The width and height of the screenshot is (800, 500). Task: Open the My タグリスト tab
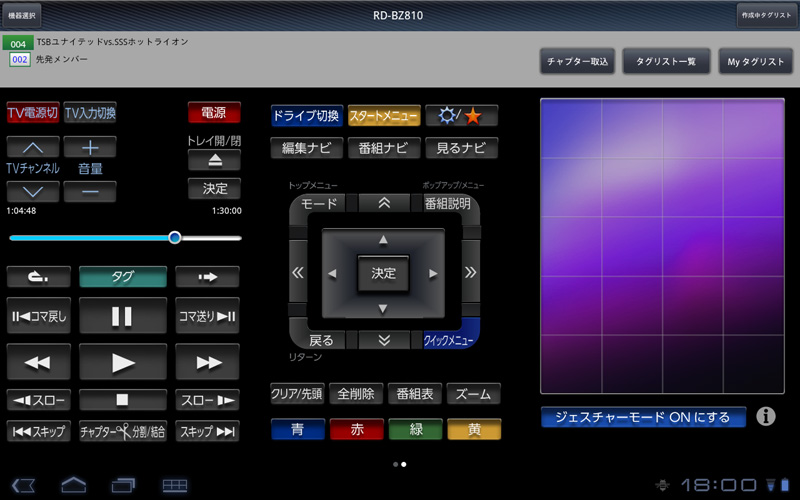point(755,61)
